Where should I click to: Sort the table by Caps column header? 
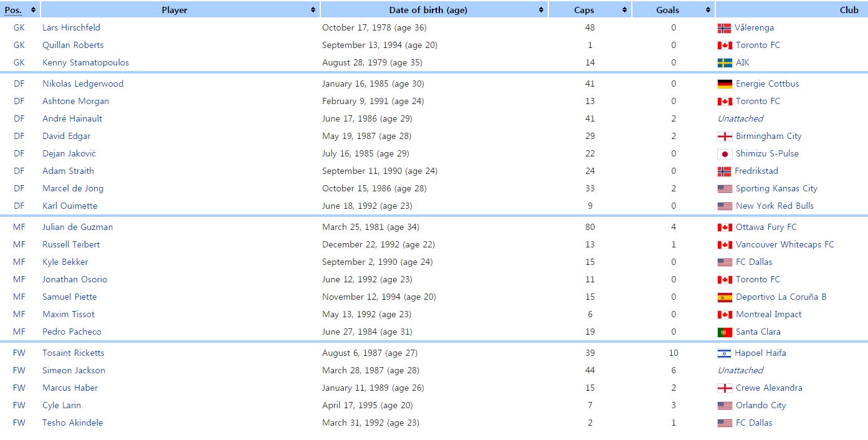(584, 10)
